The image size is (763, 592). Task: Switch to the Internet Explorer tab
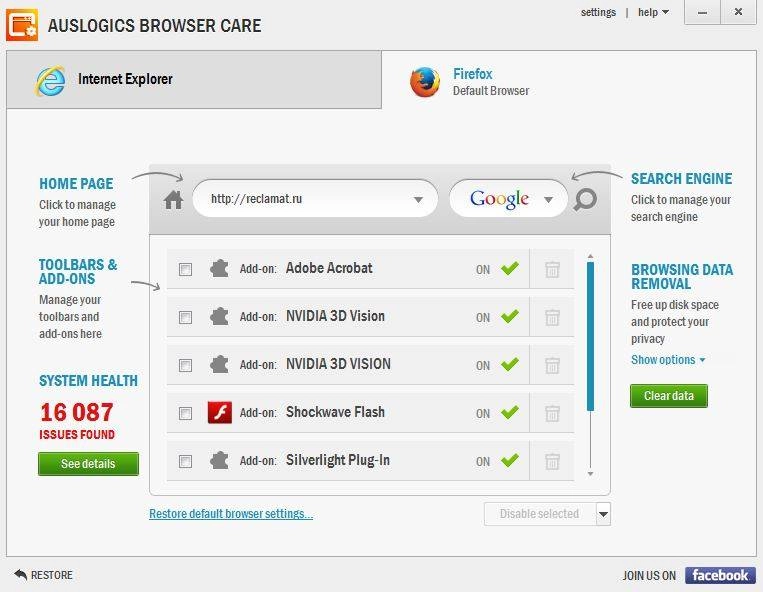point(194,80)
